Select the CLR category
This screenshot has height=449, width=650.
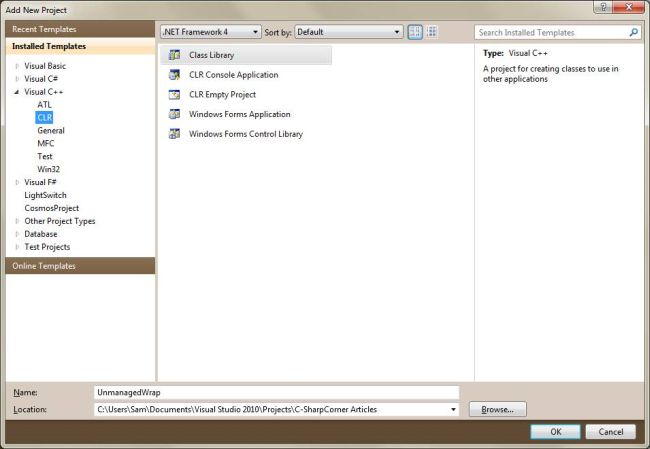point(44,117)
